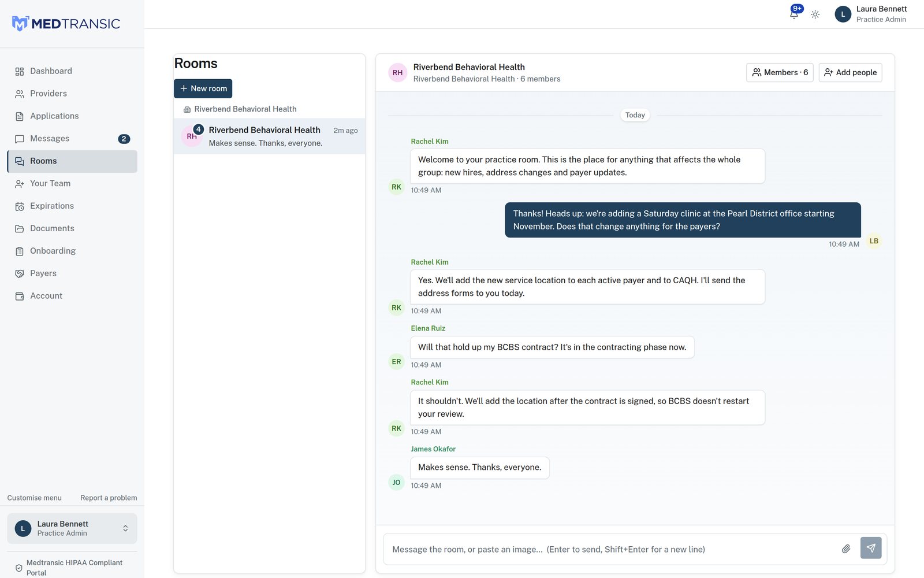Expand the Laura Bennett account switcher
The image size is (924, 578).
pyautogui.click(x=72, y=528)
